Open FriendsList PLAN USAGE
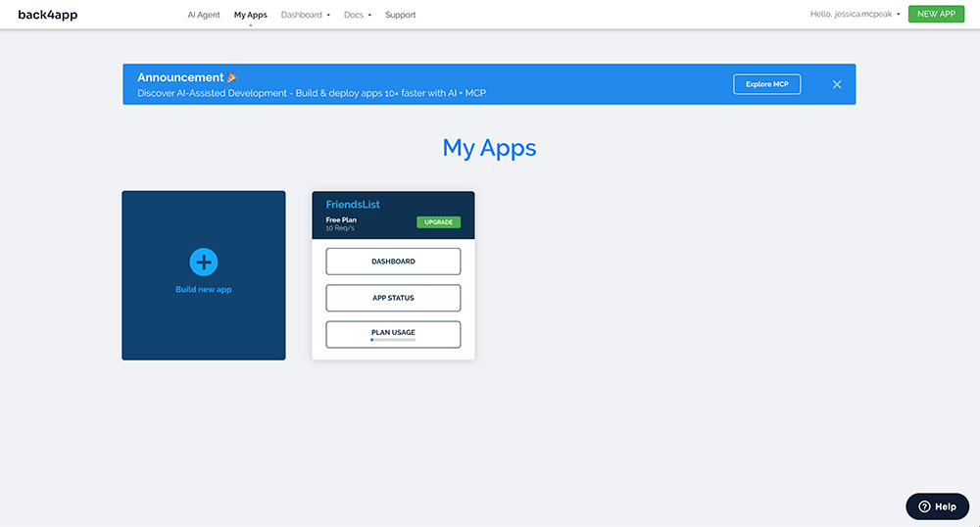The width and height of the screenshot is (980, 527). pyautogui.click(x=393, y=335)
